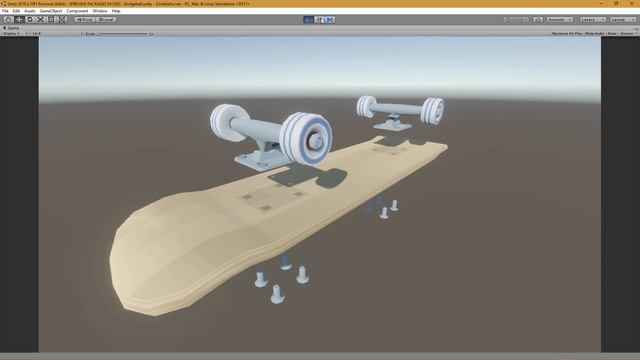Open the Layers dropdown

(x=593, y=20)
